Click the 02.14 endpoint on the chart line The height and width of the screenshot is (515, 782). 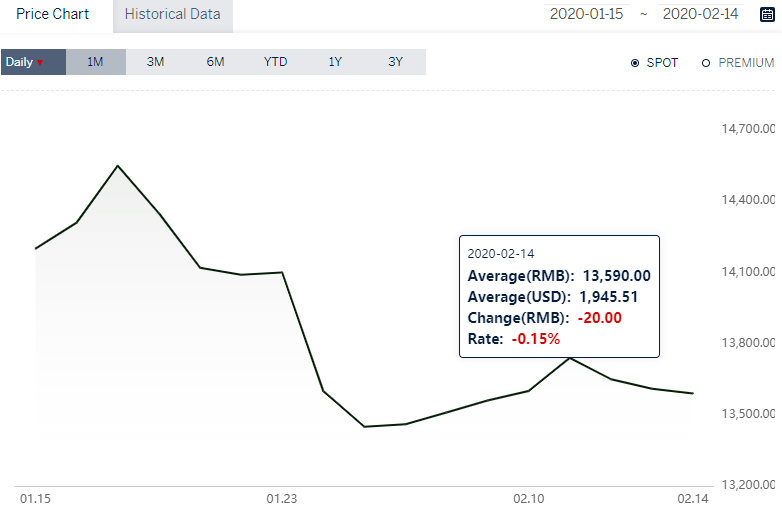click(693, 393)
